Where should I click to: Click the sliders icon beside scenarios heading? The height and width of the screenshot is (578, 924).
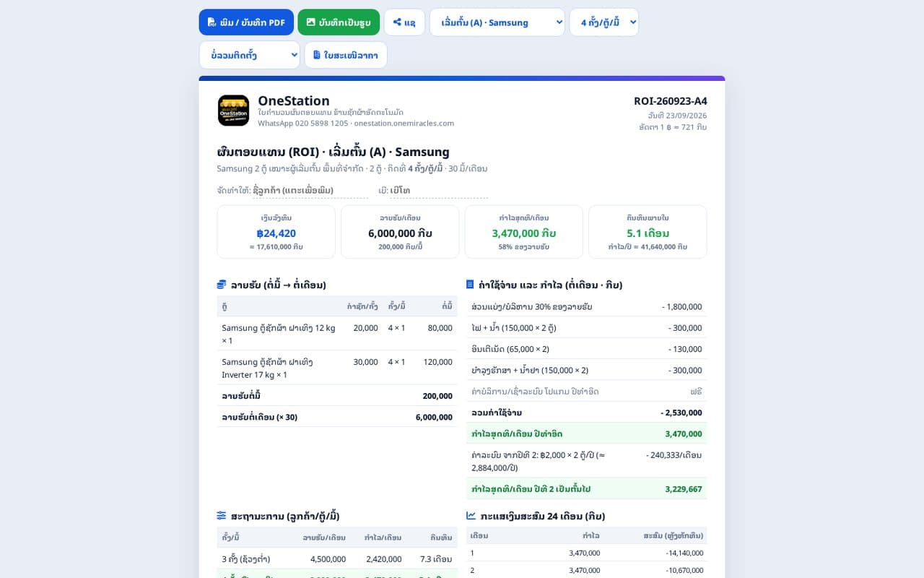tap(222, 516)
